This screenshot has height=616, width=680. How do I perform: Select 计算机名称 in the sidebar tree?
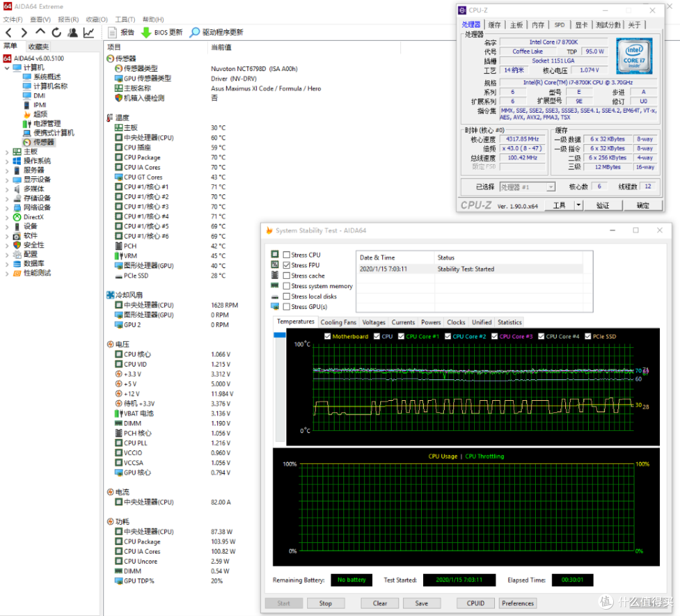[x=51, y=86]
